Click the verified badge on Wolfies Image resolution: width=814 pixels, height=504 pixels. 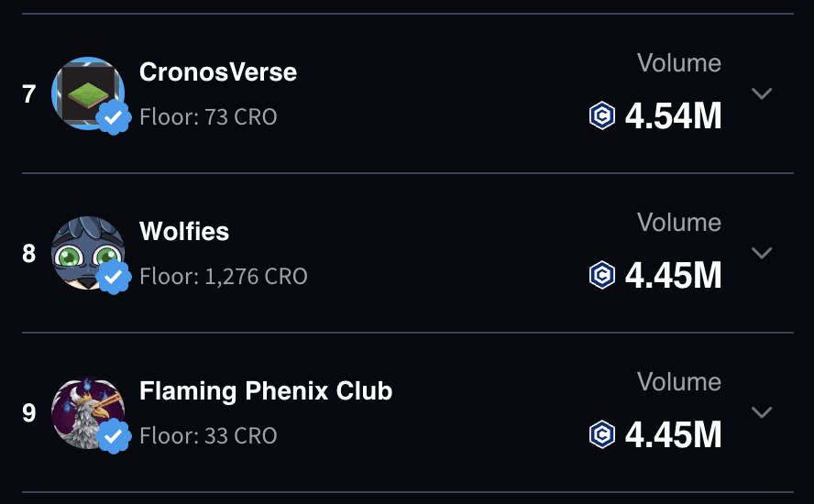pos(114,277)
